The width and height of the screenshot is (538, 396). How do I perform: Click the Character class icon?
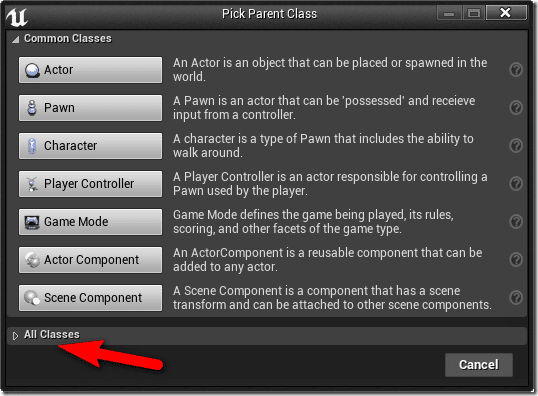pyautogui.click(x=32, y=146)
